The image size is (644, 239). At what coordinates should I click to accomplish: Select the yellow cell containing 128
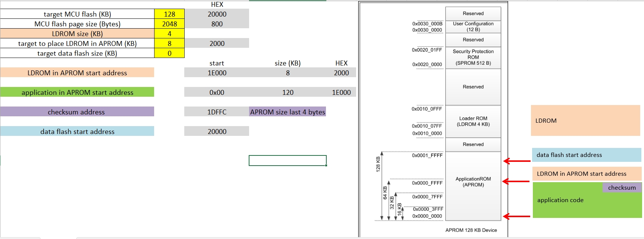click(x=169, y=14)
